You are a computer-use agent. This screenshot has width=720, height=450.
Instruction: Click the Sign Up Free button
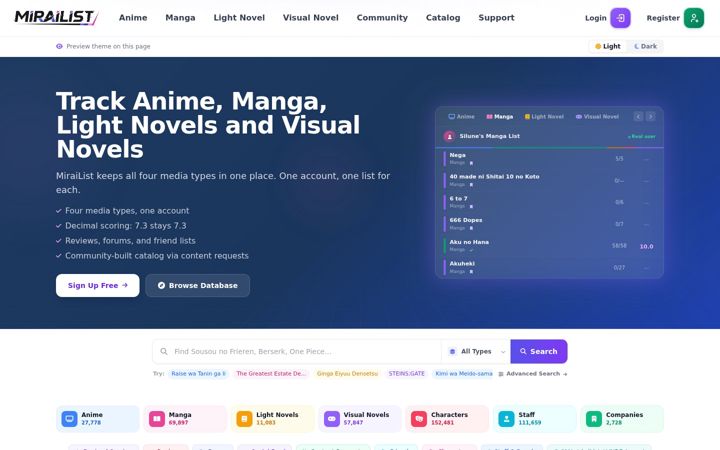97,286
